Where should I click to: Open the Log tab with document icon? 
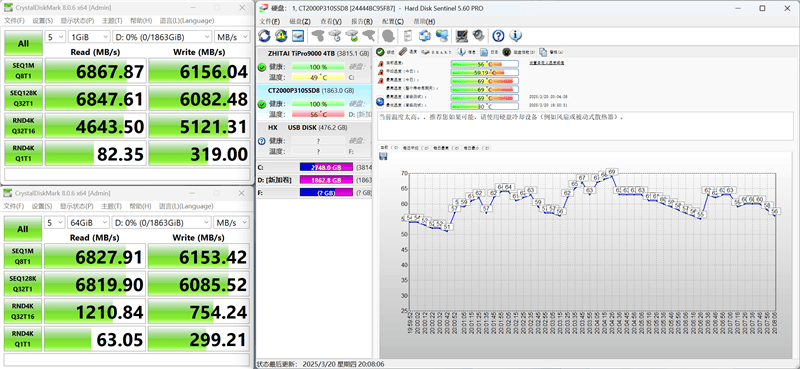(x=490, y=52)
